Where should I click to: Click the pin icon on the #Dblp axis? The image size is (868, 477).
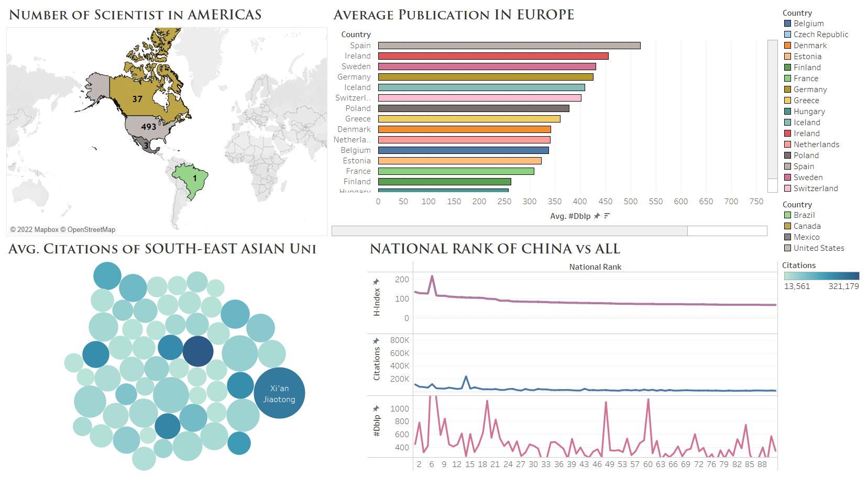pyautogui.click(x=376, y=409)
